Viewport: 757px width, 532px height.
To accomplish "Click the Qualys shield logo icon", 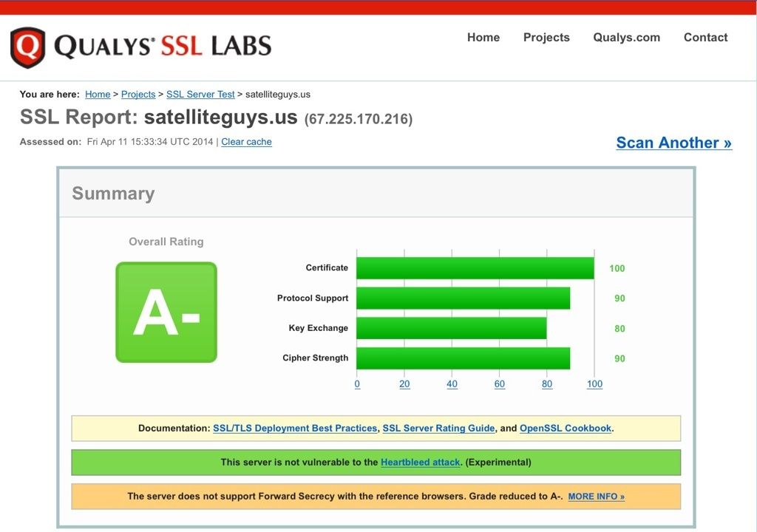I will (x=28, y=47).
